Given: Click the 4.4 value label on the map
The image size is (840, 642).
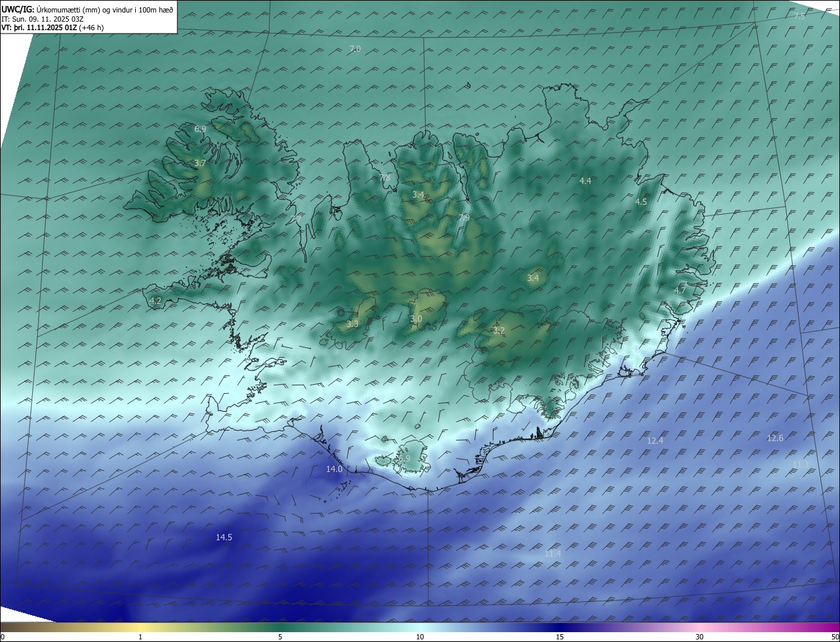Looking at the screenshot, I should pyautogui.click(x=585, y=181).
